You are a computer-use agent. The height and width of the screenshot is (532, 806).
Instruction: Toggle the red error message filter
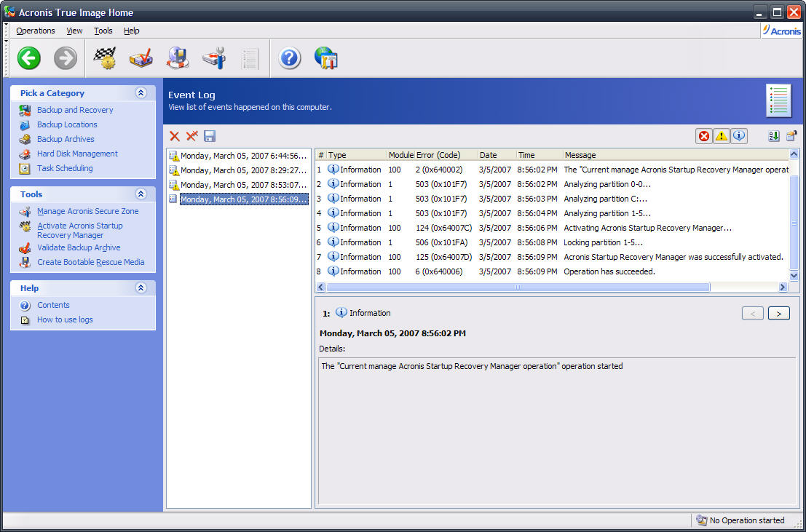point(704,136)
